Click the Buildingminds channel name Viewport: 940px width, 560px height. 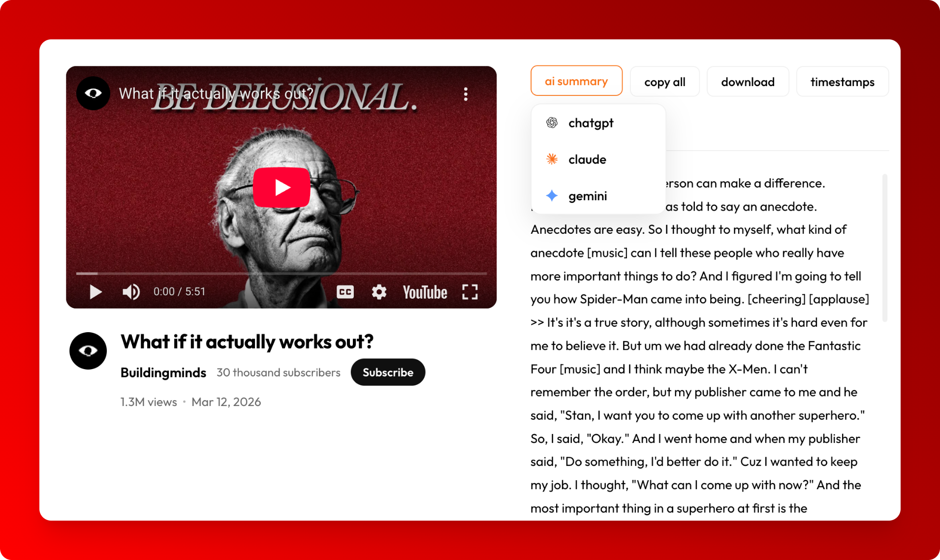click(x=163, y=373)
